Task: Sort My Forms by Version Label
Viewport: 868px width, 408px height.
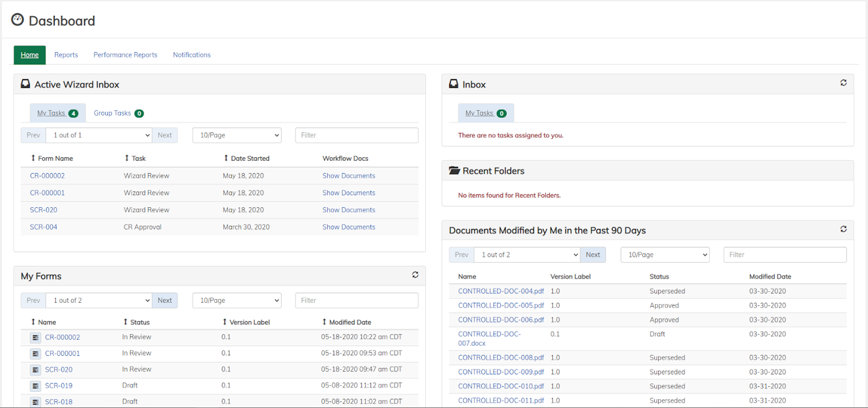Action: tap(246, 322)
